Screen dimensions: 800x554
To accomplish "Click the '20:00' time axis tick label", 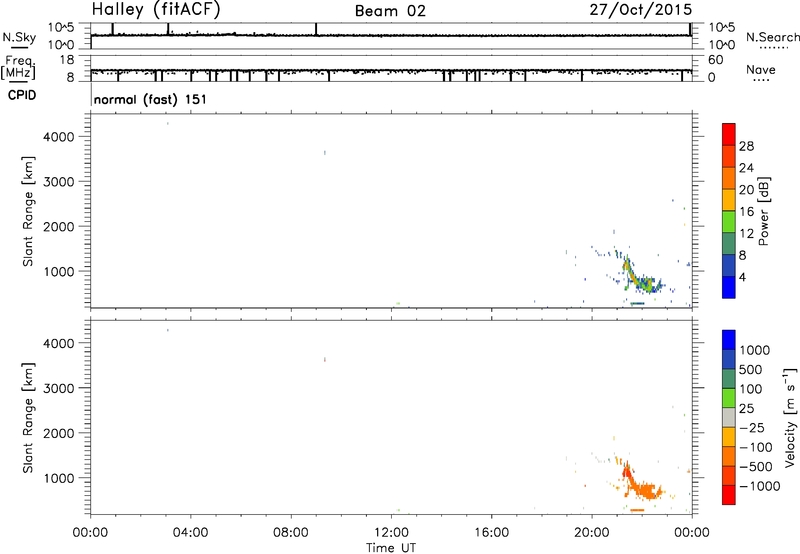I will point(592,533).
